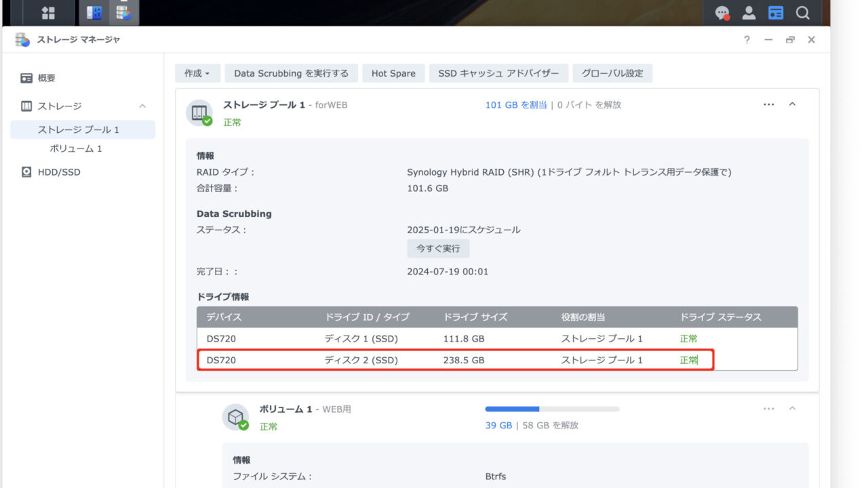Image resolution: width=868 pixels, height=488 pixels.
Task: Open the user account options icon
Action: pyautogui.click(x=749, y=13)
